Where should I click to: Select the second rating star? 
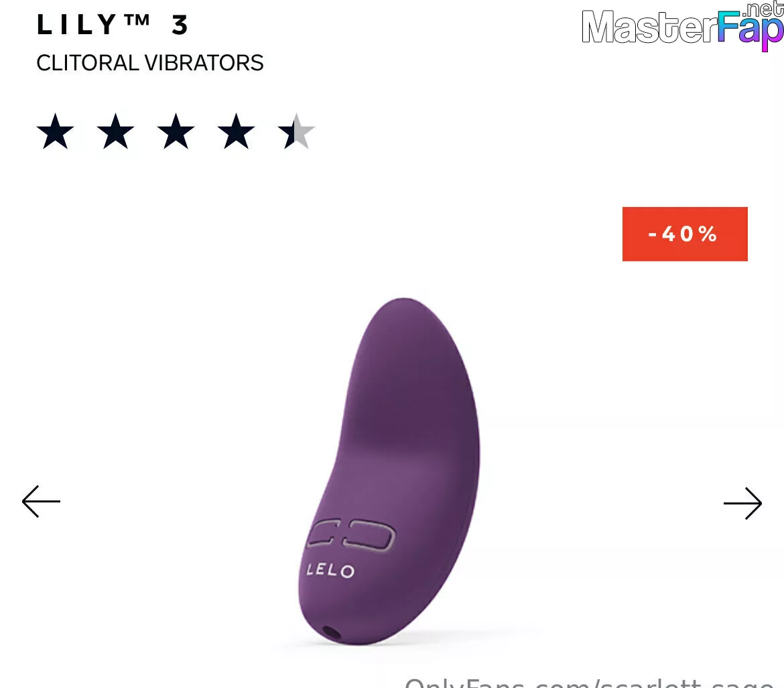click(115, 131)
